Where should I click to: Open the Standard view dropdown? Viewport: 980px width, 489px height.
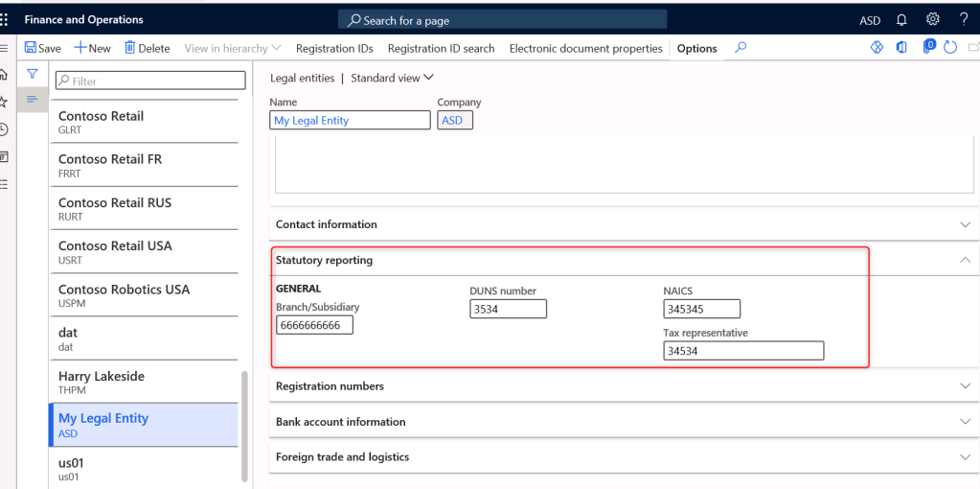click(x=392, y=78)
